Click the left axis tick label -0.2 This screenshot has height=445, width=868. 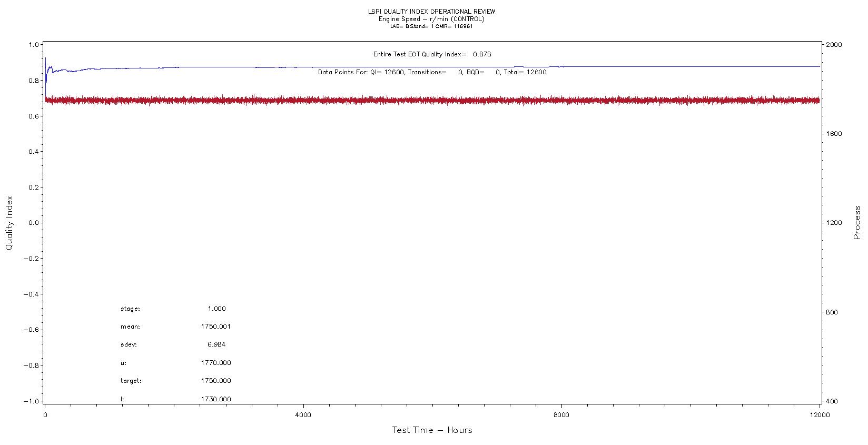[x=32, y=259]
